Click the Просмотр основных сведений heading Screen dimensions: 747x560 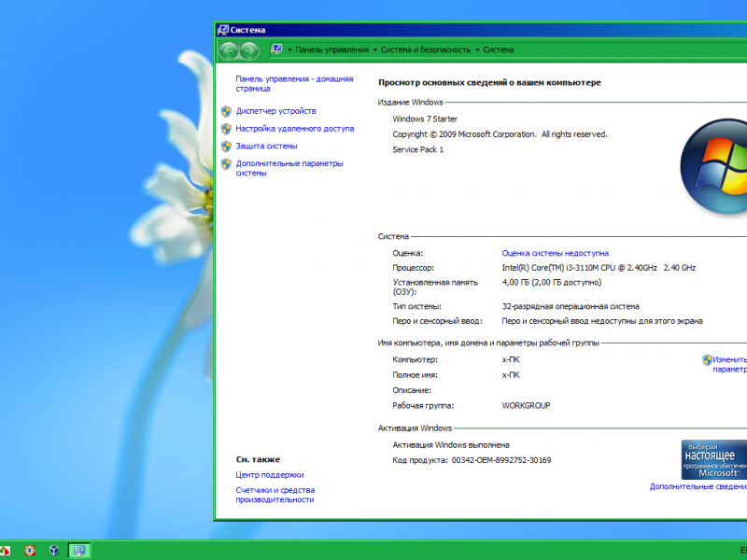tap(489, 82)
